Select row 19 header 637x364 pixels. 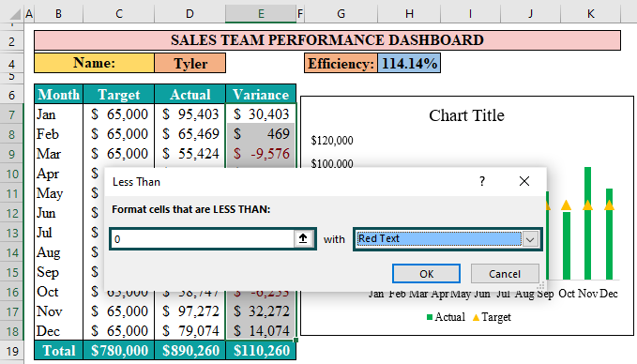click(12, 351)
